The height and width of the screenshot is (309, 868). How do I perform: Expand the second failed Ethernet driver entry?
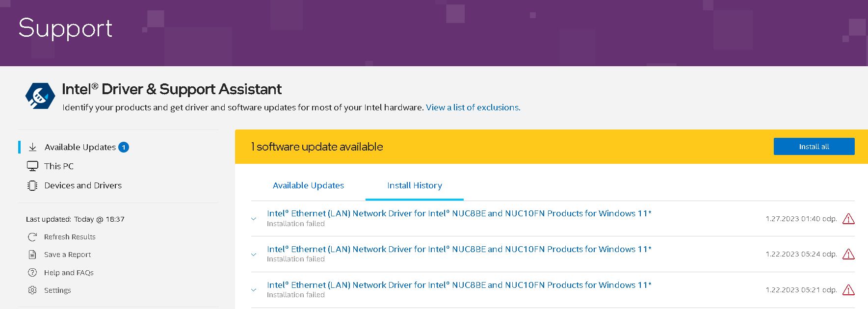coord(254,255)
